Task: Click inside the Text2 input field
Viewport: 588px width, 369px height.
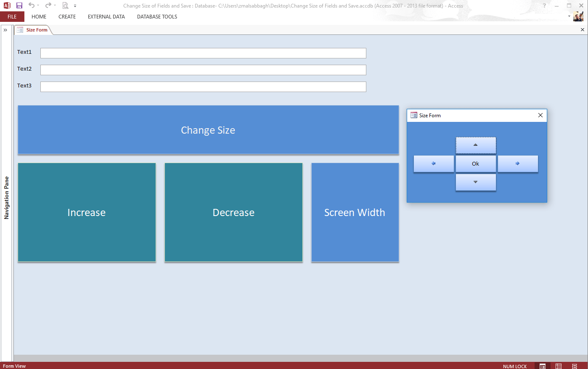Action: [203, 70]
